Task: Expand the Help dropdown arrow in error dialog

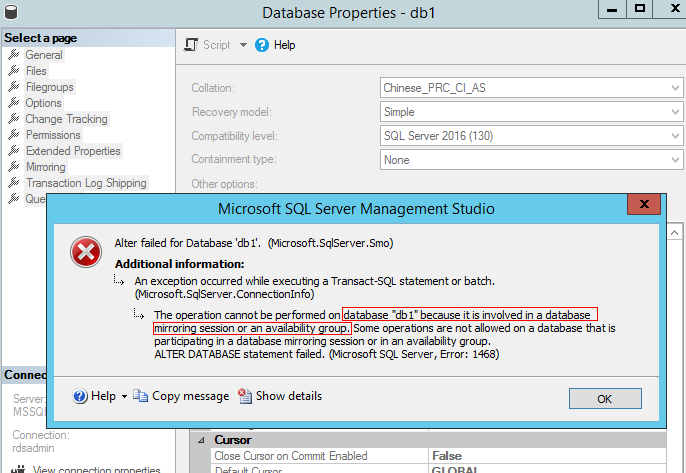Action: pyautogui.click(x=124, y=396)
